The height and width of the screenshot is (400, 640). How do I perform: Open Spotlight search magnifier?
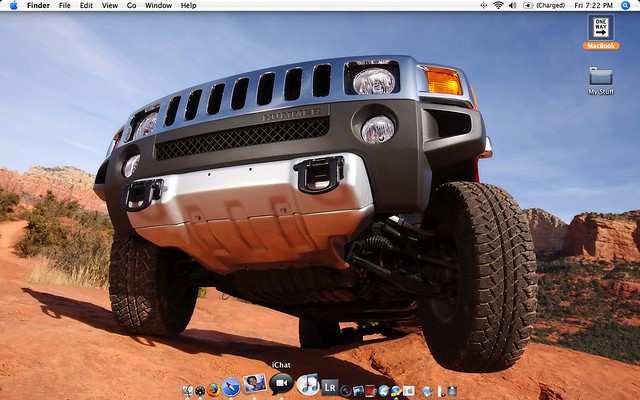[625, 5]
